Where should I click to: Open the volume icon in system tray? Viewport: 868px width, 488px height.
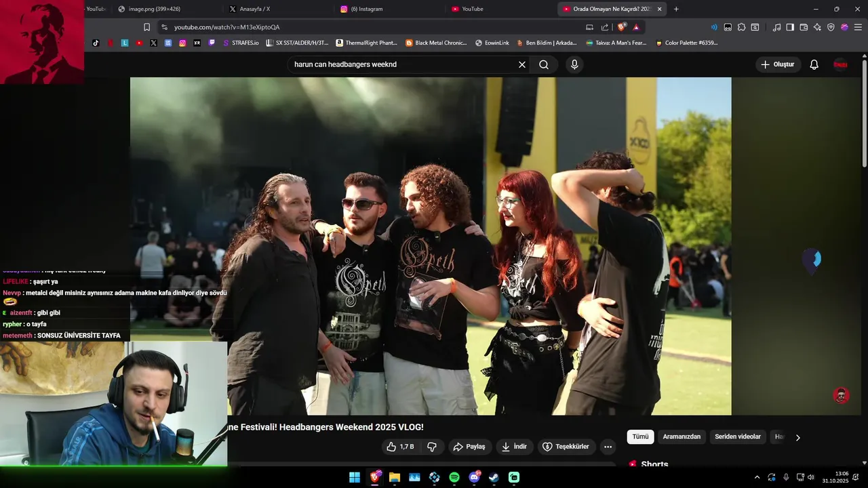coord(811,477)
